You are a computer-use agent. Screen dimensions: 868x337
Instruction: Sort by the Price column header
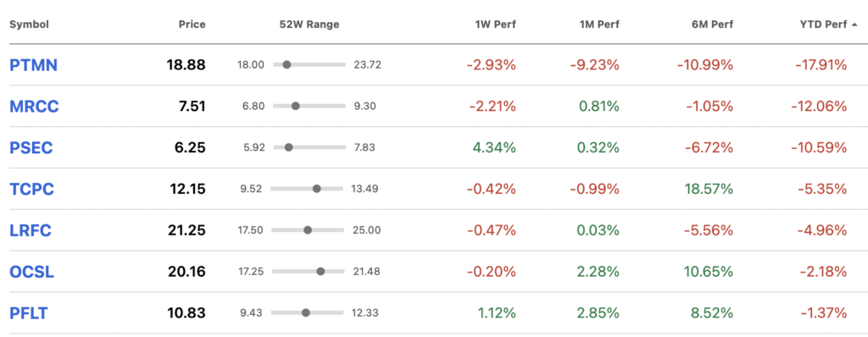192,25
